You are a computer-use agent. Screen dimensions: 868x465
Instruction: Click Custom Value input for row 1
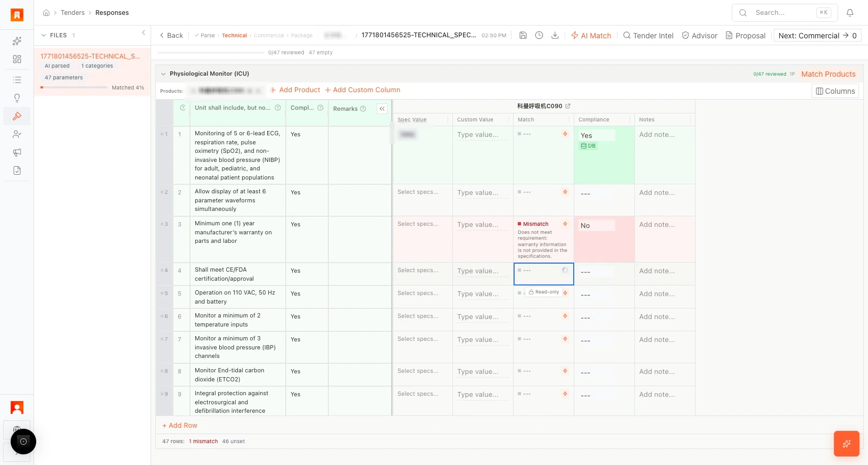click(x=483, y=135)
